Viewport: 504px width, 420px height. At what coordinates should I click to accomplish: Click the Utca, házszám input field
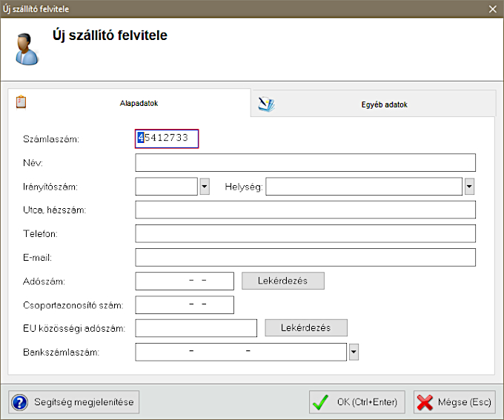(x=305, y=210)
